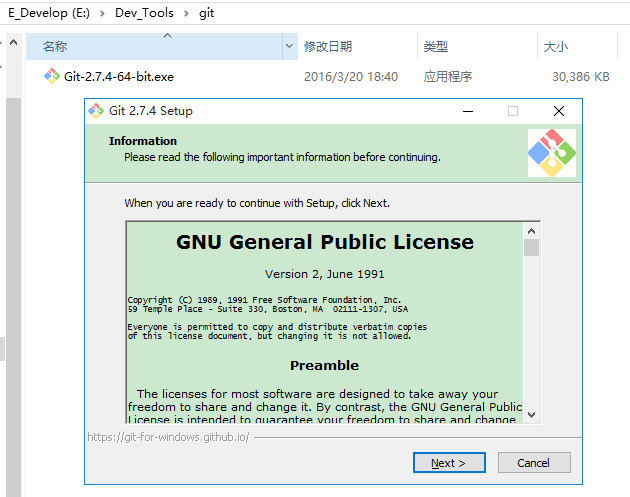Sort files by the 名称 column header

click(154, 47)
